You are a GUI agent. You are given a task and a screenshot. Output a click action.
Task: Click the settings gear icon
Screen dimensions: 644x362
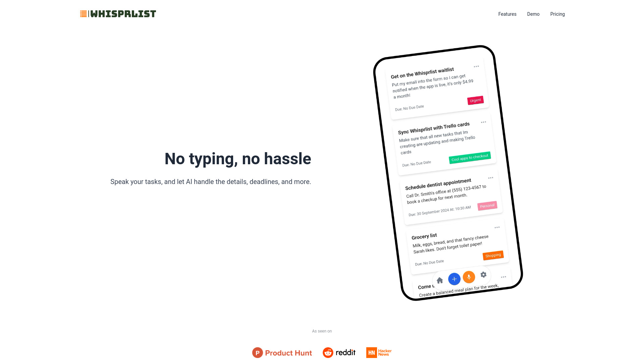483,275
